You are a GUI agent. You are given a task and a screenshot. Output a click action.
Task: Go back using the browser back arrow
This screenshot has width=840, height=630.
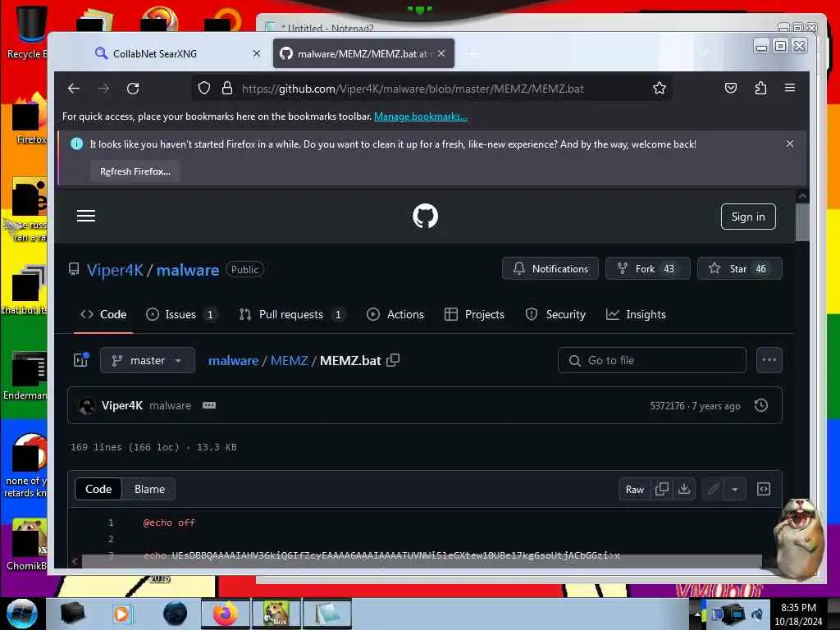(73, 89)
